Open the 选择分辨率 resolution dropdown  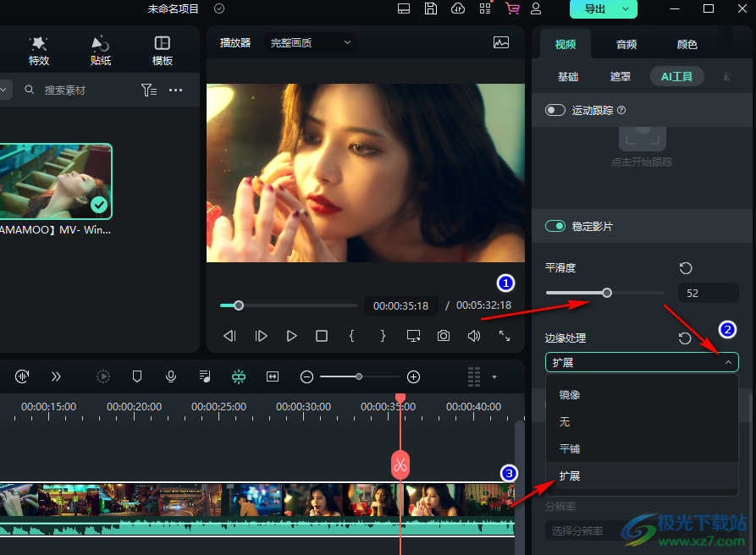(642, 531)
